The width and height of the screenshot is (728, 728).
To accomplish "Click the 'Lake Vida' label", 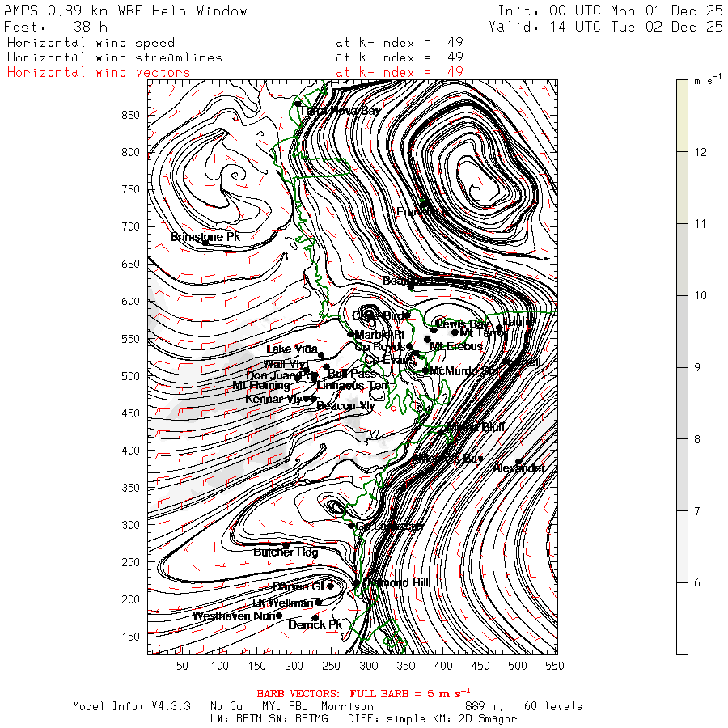I will coord(292,349).
